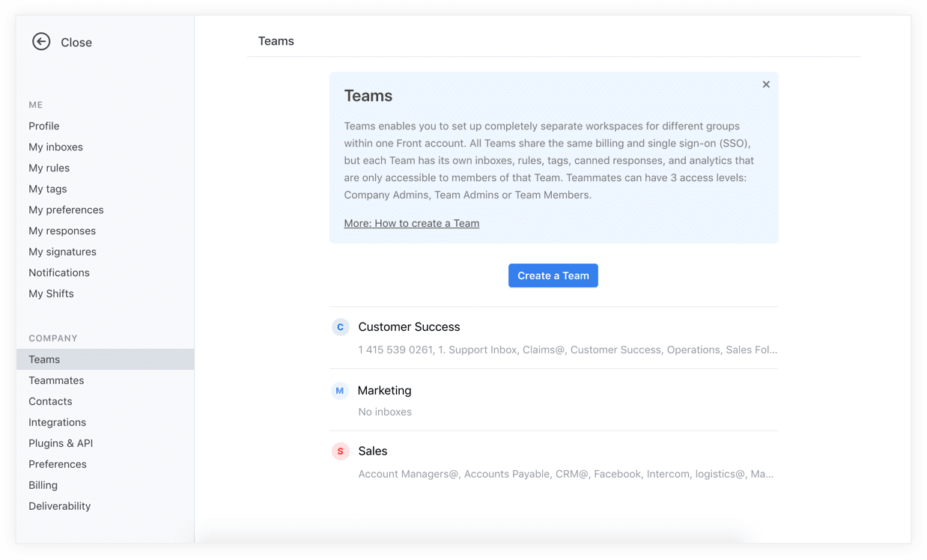The width and height of the screenshot is (927, 560).
Task: Open the Sales team row
Action: coord(554,462)
